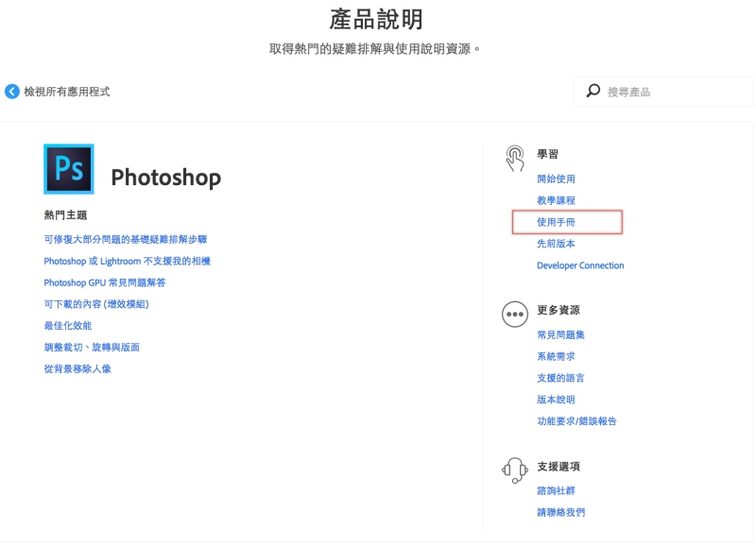This screenshot has height=546, width=756.
Task: Click the Photoshop product title
Action: 166,178
